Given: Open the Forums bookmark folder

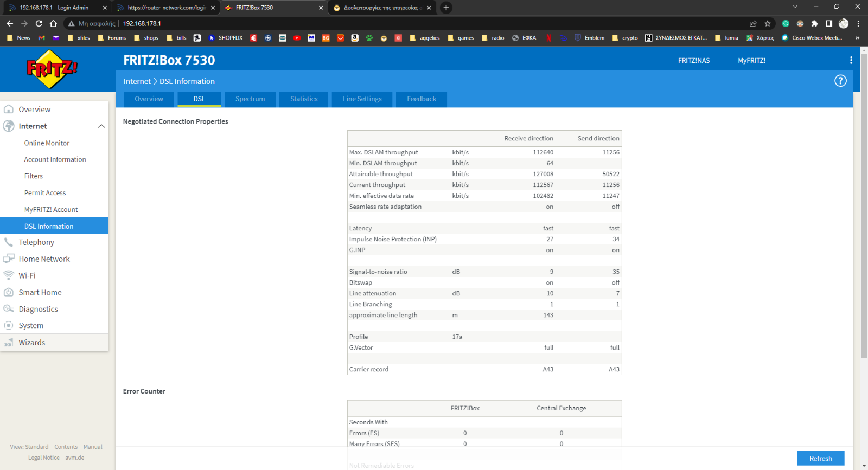Looking at the screenshot, I should coord(112,38).
